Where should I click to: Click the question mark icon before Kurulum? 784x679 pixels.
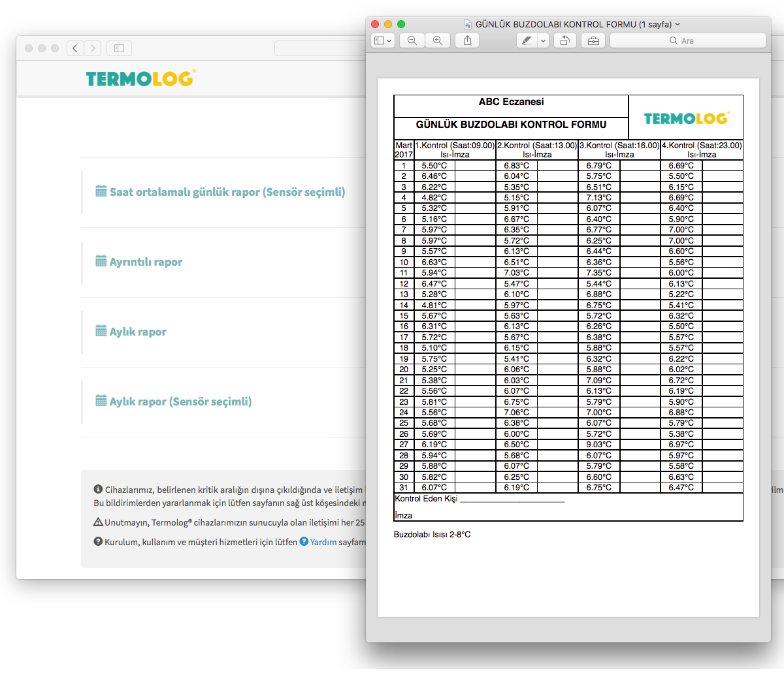click(x=98, y=541)
